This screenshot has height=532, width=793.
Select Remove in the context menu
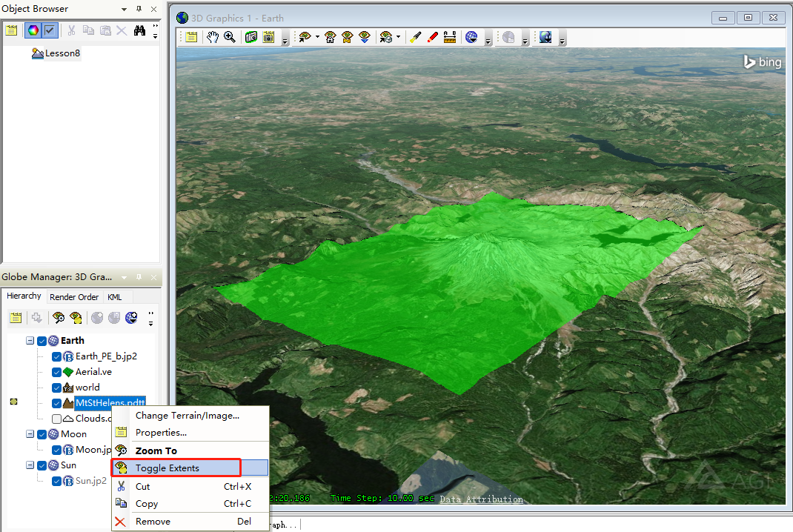pos(153,522)
